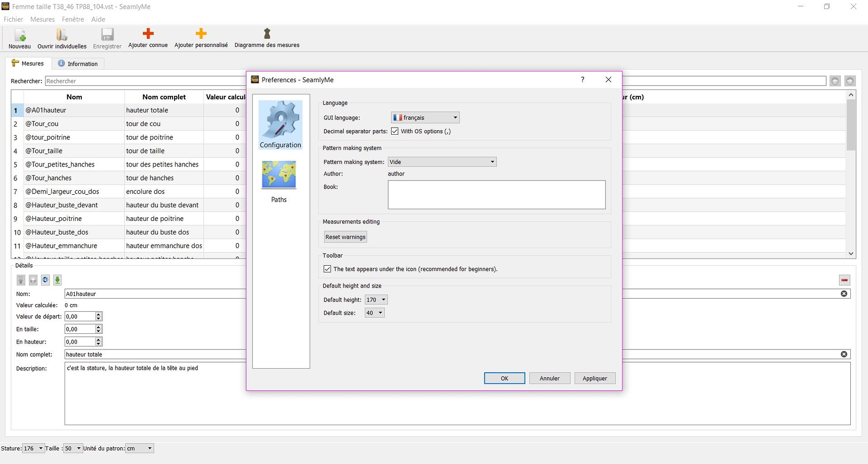
Task: Open the Mesures menu
Action: [x=42, y=19]
